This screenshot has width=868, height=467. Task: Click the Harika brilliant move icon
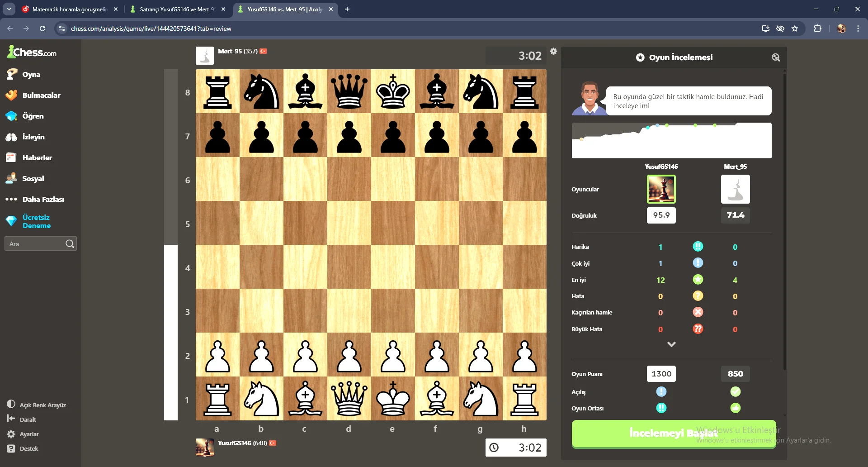[x=698, y=247]
